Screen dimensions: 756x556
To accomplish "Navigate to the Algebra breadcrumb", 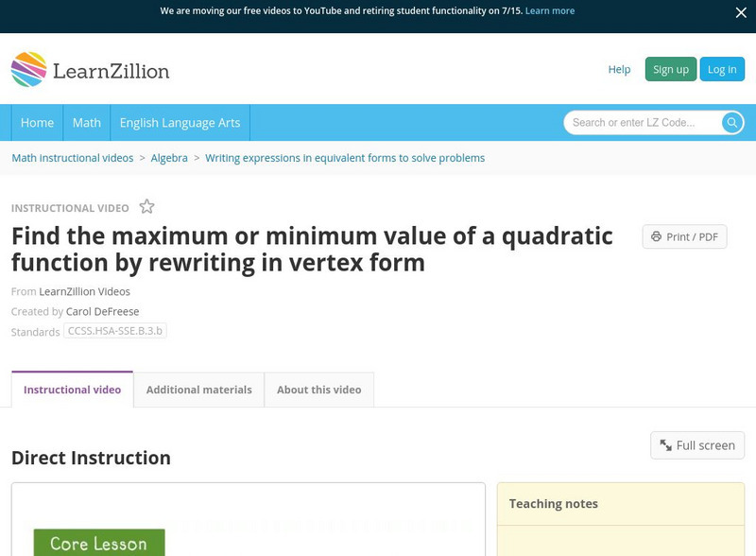I will [170, 158].
